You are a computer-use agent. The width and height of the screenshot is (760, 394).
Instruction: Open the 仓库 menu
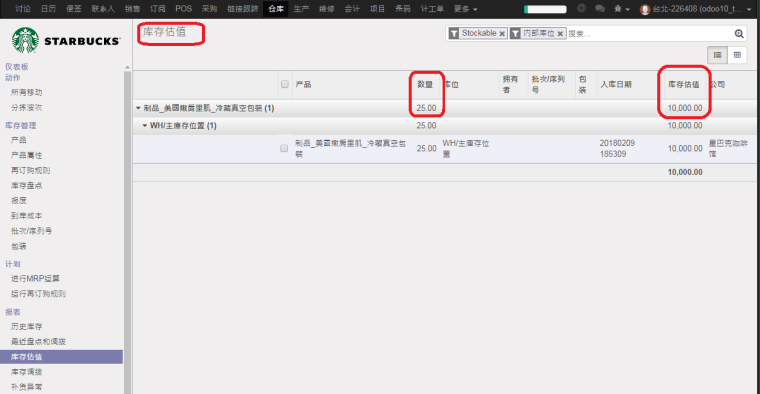[276, 9]
